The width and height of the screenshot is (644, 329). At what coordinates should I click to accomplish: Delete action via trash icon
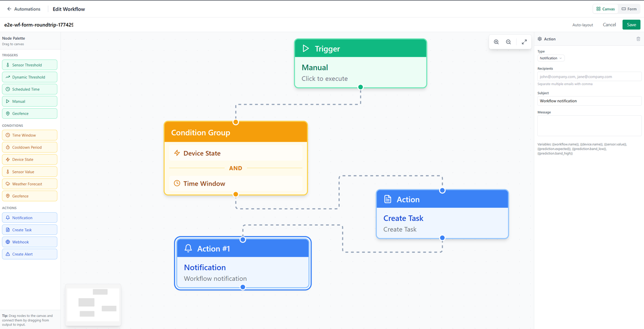(x=638, y=39)
